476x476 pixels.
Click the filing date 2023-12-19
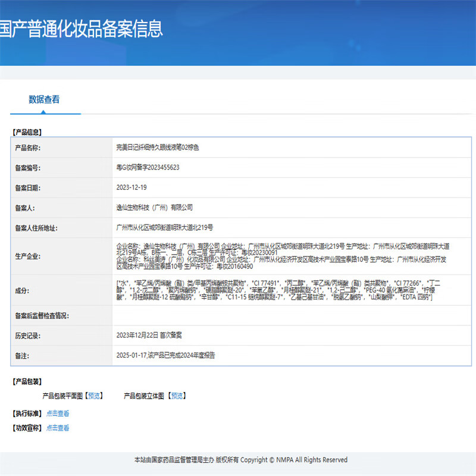coord(131,187)
